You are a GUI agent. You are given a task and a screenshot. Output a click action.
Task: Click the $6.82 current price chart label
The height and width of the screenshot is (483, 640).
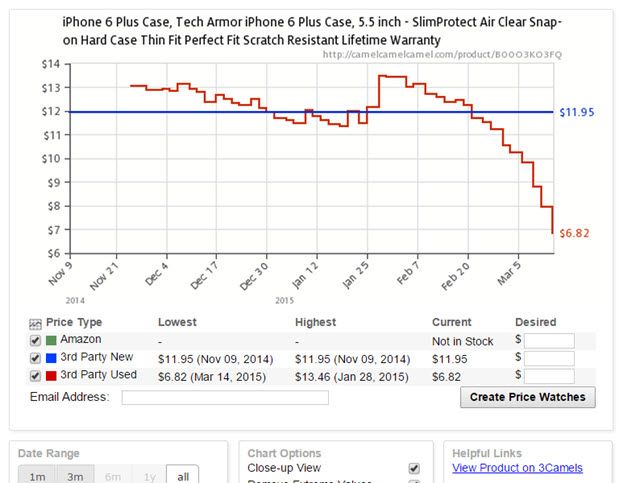click(x=576, y=233)
